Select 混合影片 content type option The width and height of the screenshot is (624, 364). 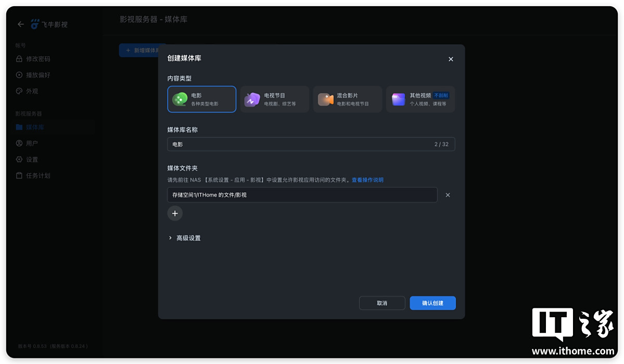click(348, 99)
